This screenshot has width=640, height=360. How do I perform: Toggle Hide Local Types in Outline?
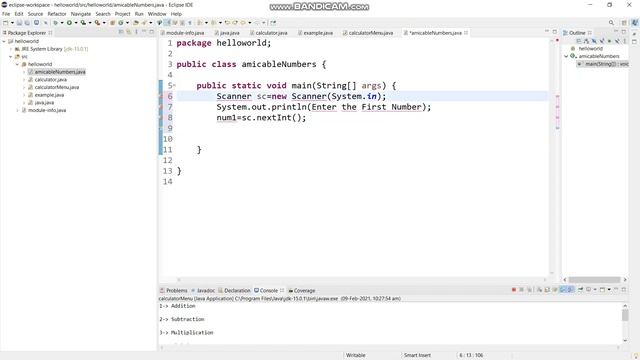pyautogui.click(x=617, y=41)
